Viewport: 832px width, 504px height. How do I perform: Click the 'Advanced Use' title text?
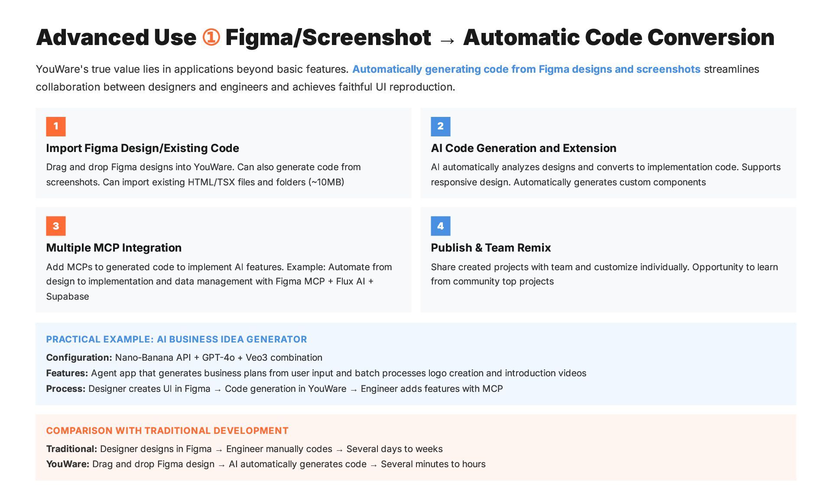click(116, 38)
